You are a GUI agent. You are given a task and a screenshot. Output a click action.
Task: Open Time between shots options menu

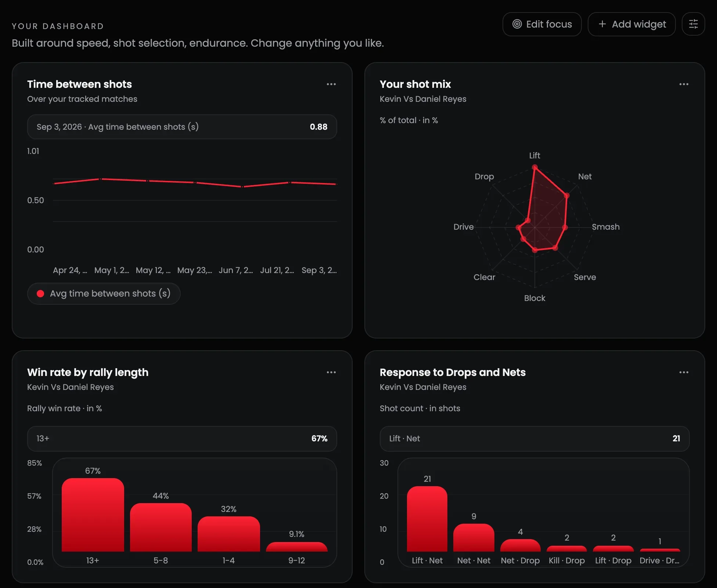coord(331,84)
